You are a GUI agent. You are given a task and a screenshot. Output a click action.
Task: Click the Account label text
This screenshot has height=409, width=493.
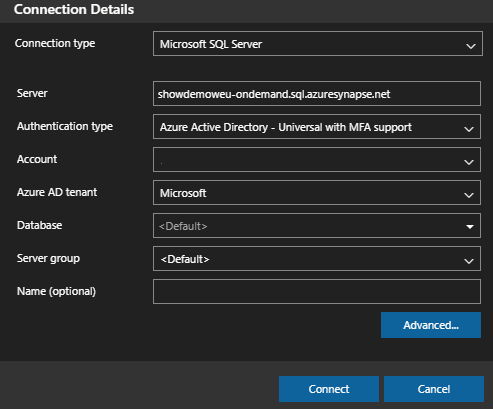[37, 159]
